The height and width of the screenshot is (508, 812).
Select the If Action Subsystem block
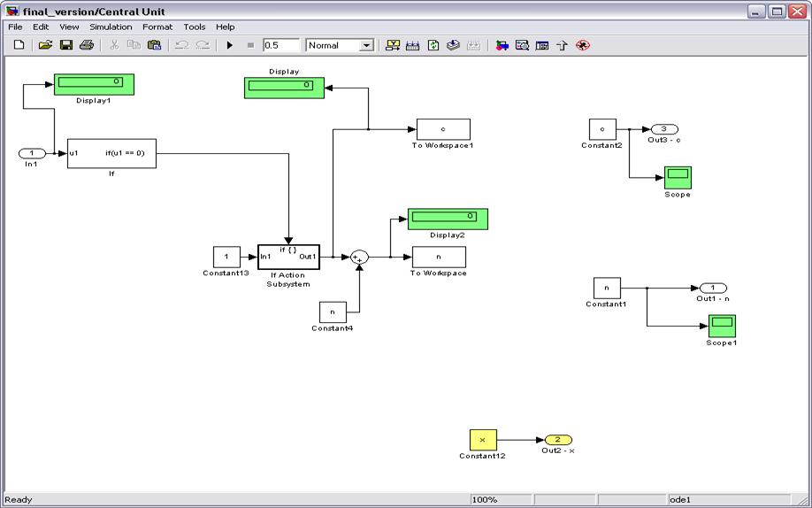[288, 258]
